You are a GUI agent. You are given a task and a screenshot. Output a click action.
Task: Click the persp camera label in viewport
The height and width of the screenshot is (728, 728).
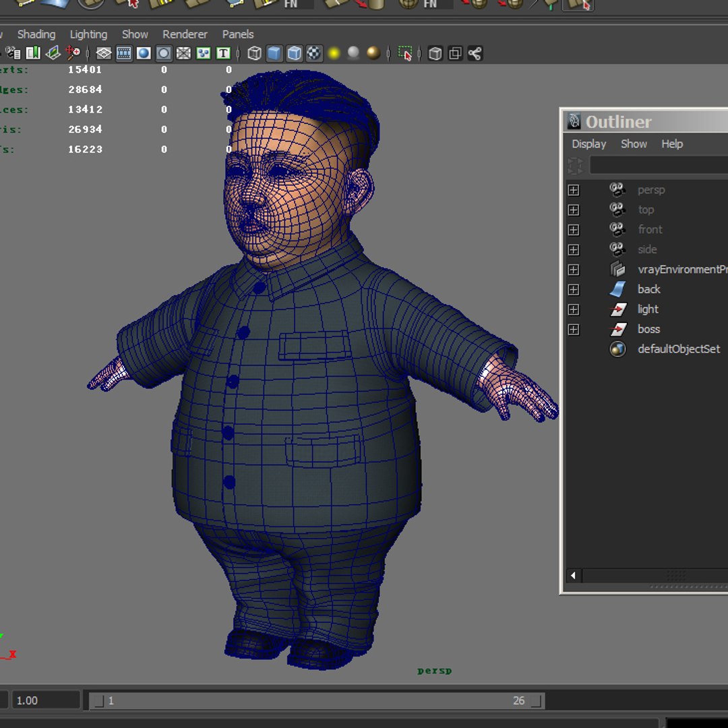435,671
